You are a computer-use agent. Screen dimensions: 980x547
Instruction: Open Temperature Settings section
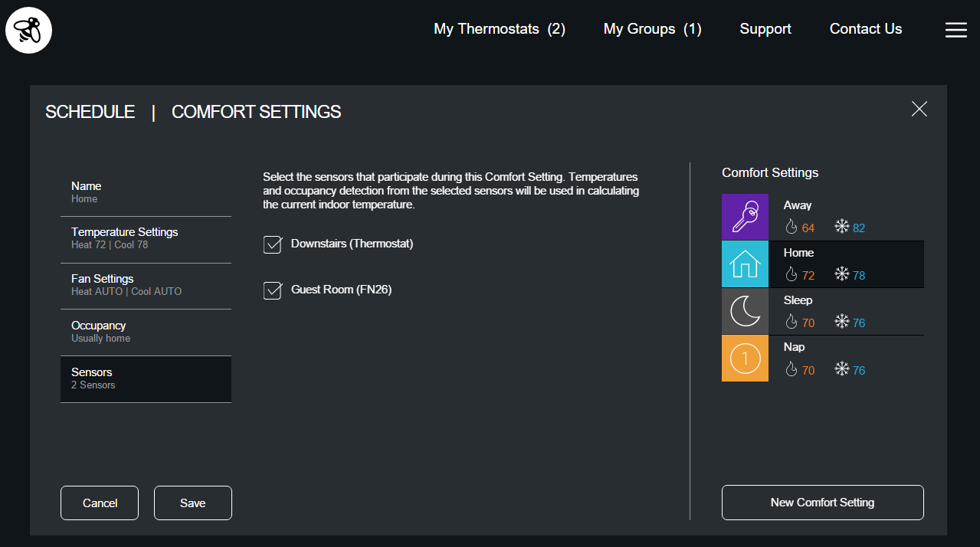coord(146,239)
